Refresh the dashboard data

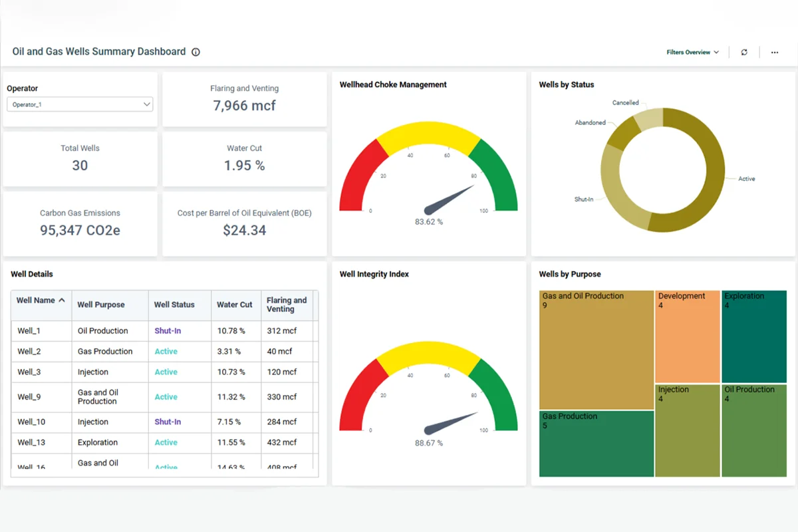pyautogui.click(x=743, y=52)
